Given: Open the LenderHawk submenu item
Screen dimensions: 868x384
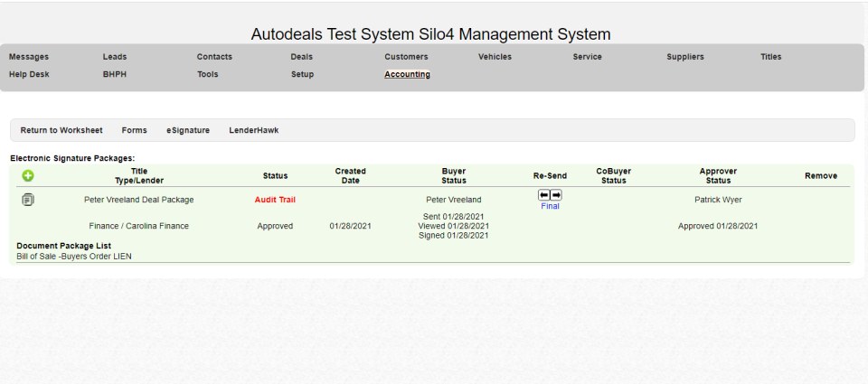Looking at the screenshot, I should [x=253, y=130].
